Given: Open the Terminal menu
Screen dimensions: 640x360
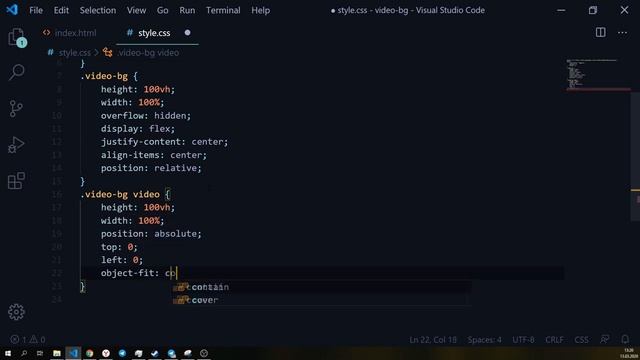Looking at the screenshot, I should [x=223, y=10].
